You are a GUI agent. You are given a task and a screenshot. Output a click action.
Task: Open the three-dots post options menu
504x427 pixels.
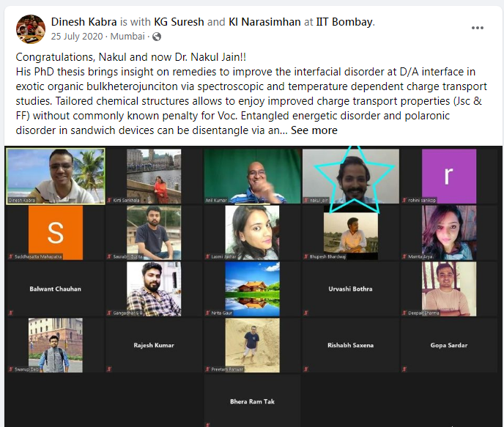click(x=478, y=28)
